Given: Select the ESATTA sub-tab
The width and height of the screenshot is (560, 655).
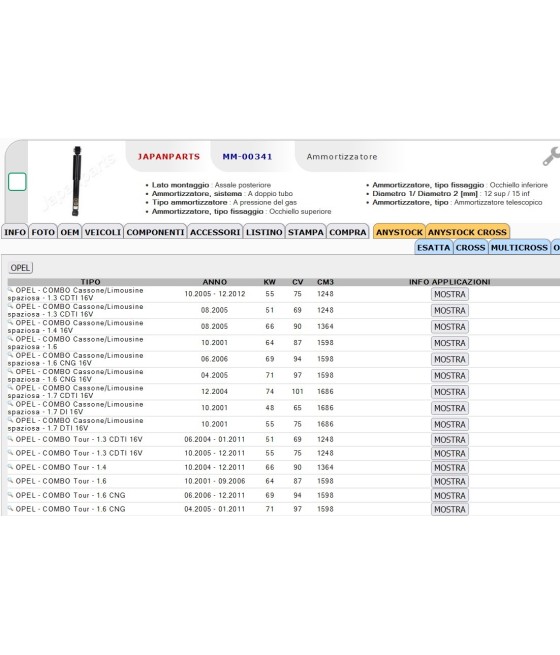Looking at the screenshot, I should point(433,247).
